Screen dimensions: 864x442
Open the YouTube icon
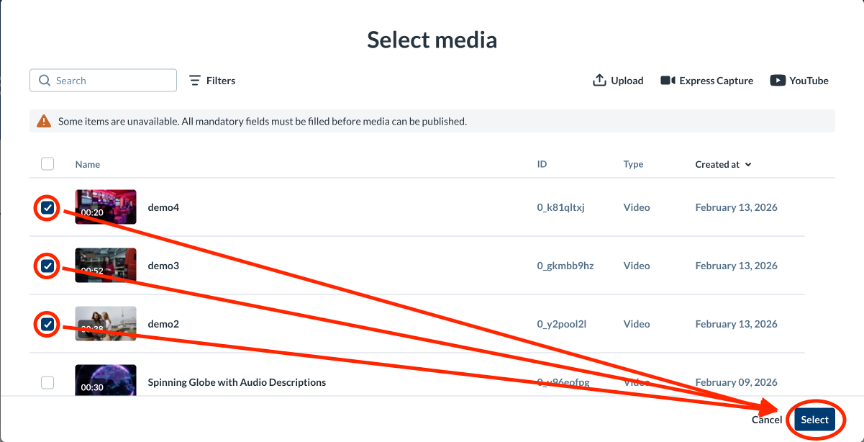click(777, 80)
